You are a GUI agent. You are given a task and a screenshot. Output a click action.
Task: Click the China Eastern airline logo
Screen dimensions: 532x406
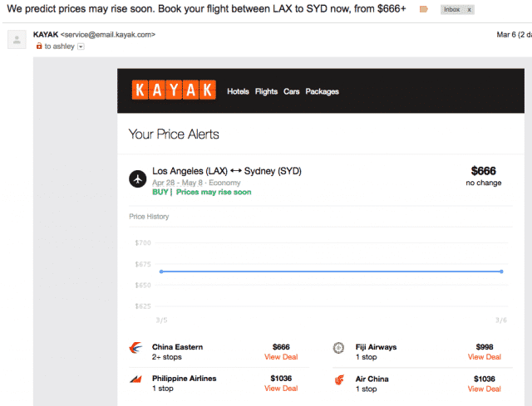136,347
